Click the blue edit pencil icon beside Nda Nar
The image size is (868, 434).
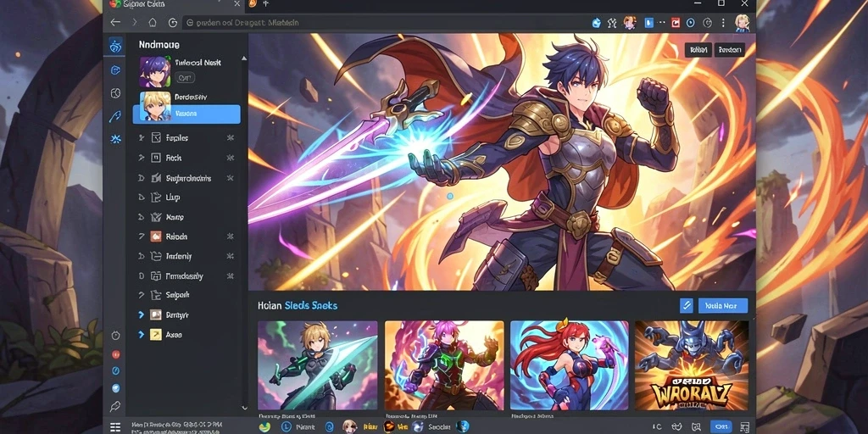click(686, 305)
